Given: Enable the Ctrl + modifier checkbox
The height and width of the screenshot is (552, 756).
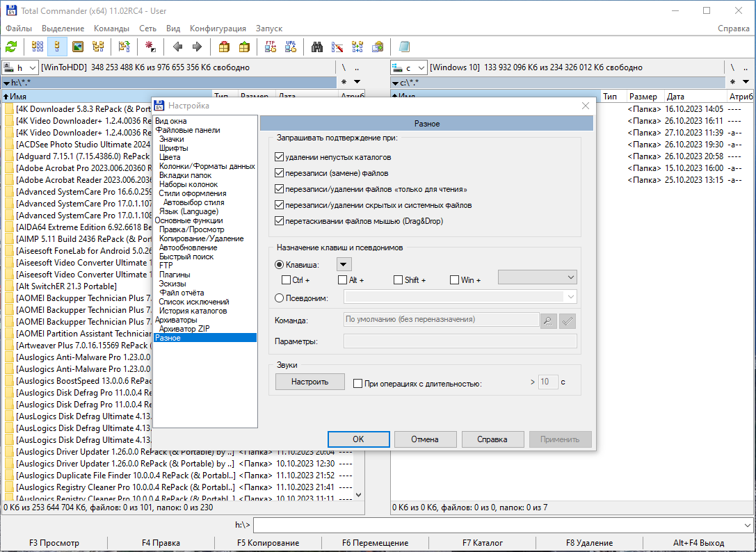Looking at the screenshot, I should tap(286, 279).
